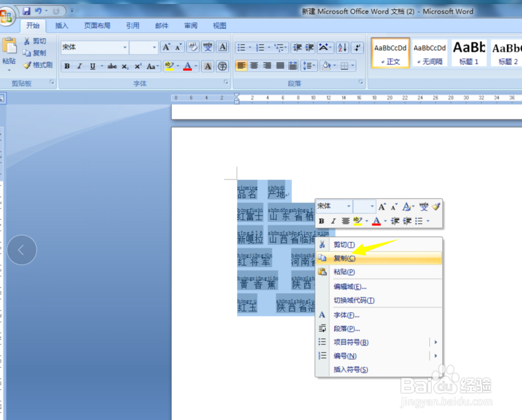Select 粘贴(P) in context menu
522x420 pixels.
pos(379,272)
